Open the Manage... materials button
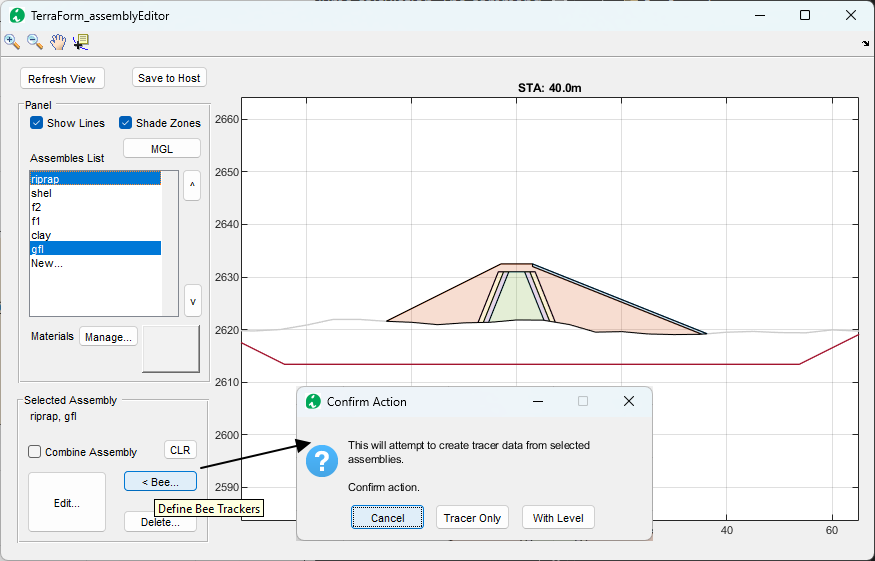Image resolution: width=875 pixels, height=561 pixels. point(108,337)
